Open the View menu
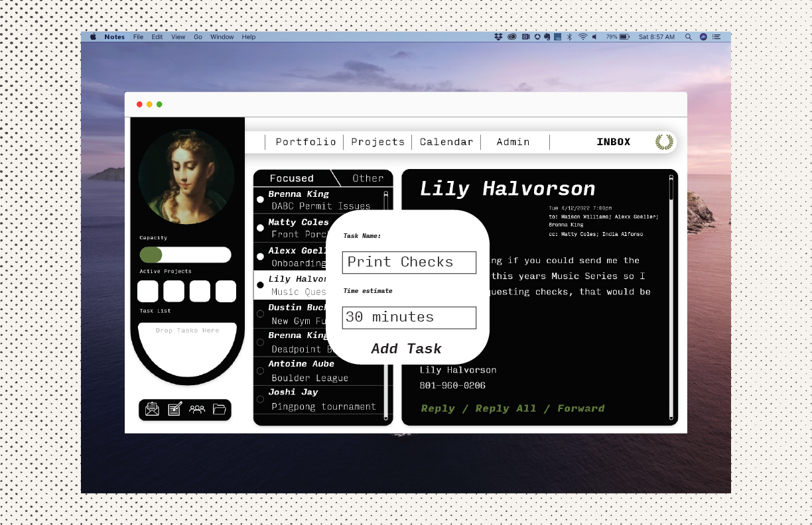Image resolution: width=812 pixels, height=525 pixels. point(178,37)
